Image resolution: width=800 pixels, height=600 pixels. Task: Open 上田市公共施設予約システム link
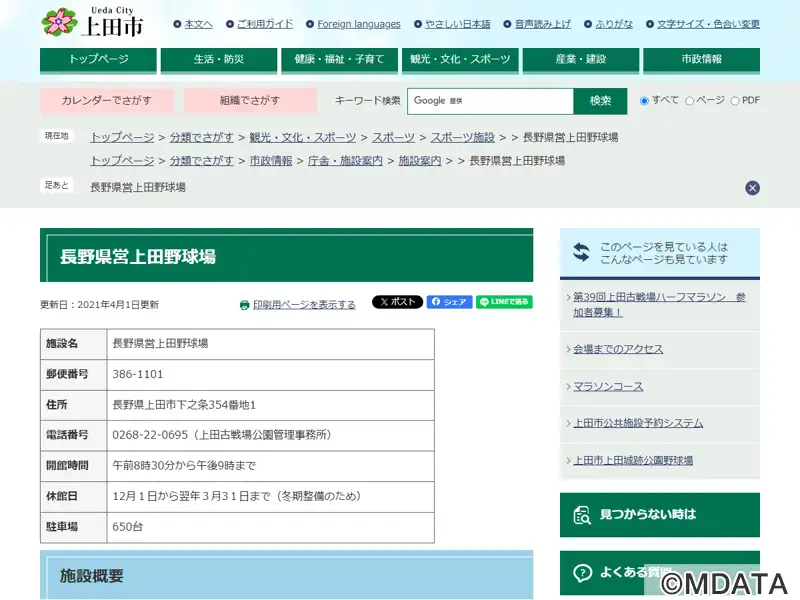[638, 423]
